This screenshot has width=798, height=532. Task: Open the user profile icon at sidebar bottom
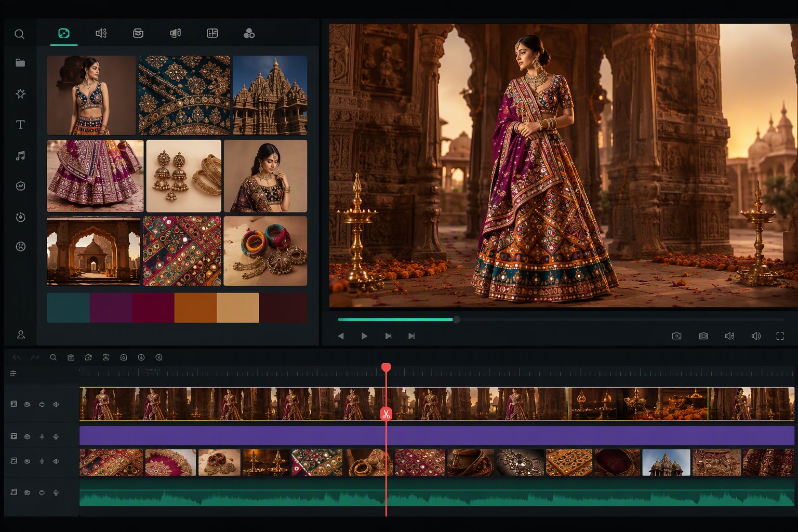pos(21,335)
